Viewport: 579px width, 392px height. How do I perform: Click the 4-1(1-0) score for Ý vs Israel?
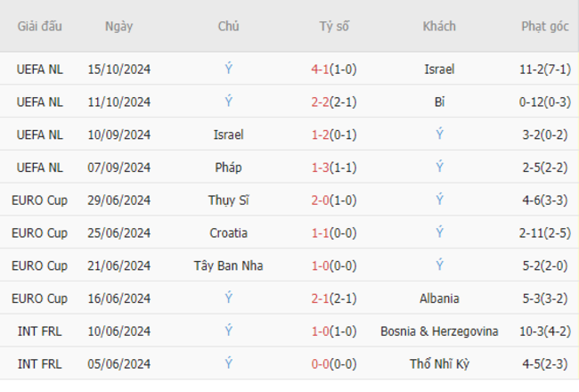click(334, 69)
